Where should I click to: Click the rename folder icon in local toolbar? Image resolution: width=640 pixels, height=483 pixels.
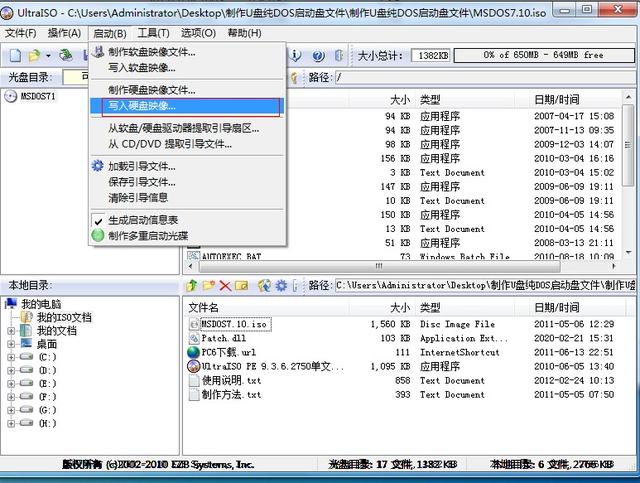point(242,285)
